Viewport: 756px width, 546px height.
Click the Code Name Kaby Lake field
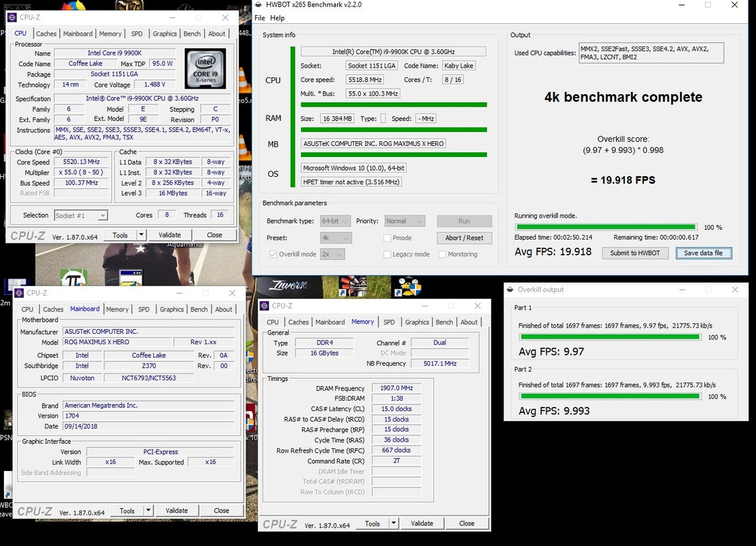click(x=459, y=66)
